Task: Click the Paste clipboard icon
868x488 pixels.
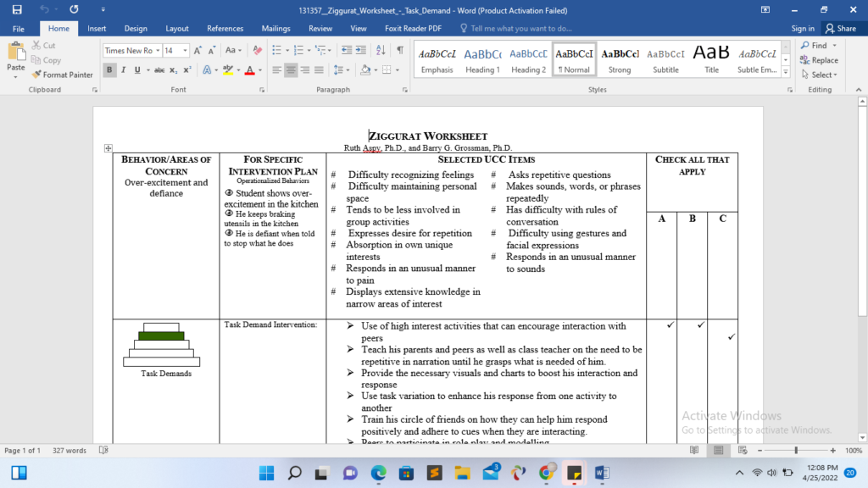Action: (x=15, y=52)
